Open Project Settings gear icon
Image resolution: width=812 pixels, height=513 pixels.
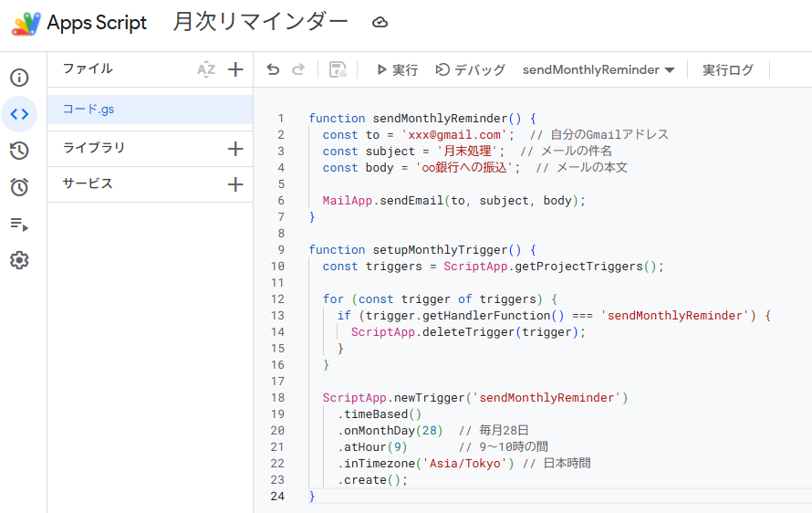coord(19,260)
